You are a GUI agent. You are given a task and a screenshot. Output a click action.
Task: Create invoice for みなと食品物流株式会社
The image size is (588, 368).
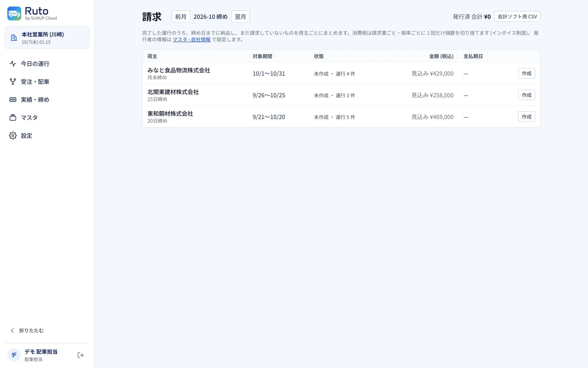tap(526, 73)
